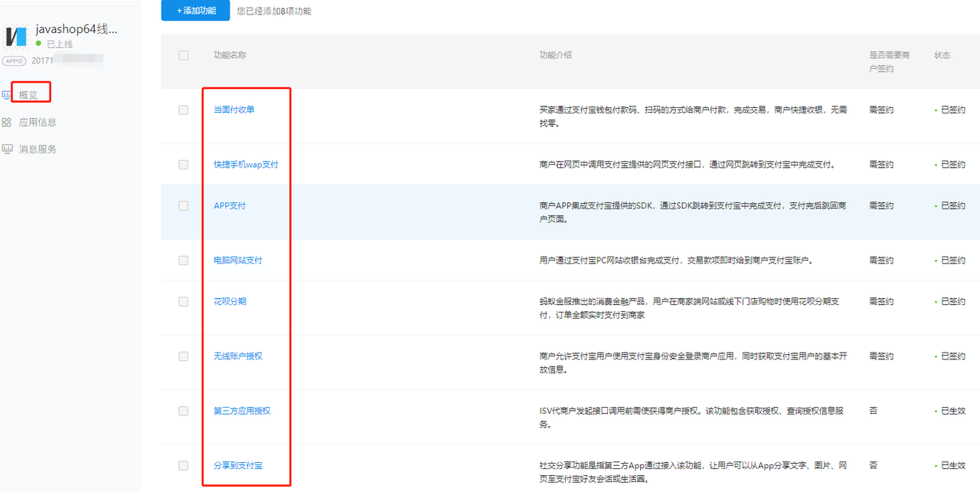Click 已签约 status for 当面付收单
The height and width of the screenshot is (492, 980).
(953, 110)
